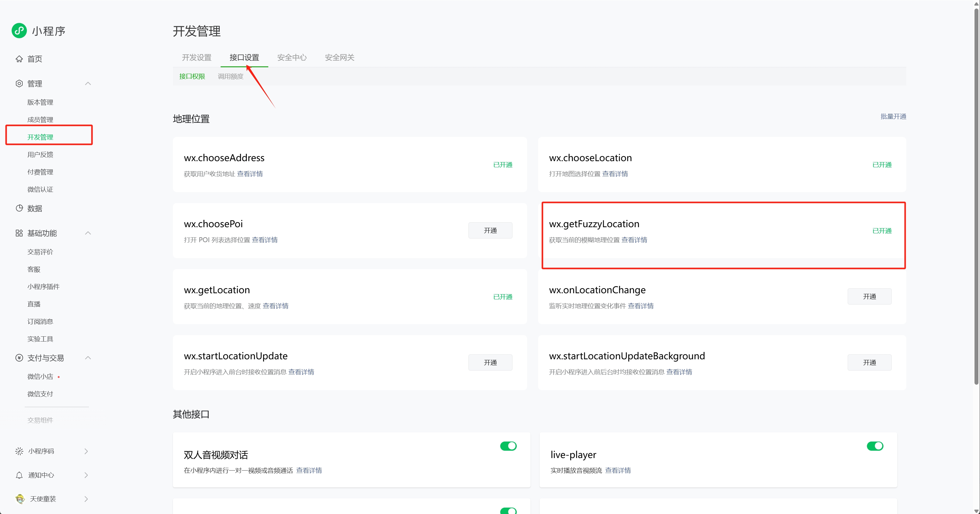This screenshot has height=514, width=980.
Task: Click the 支付与交易 yuan icon
Action: pyautogui.click(x=19, y=358)
